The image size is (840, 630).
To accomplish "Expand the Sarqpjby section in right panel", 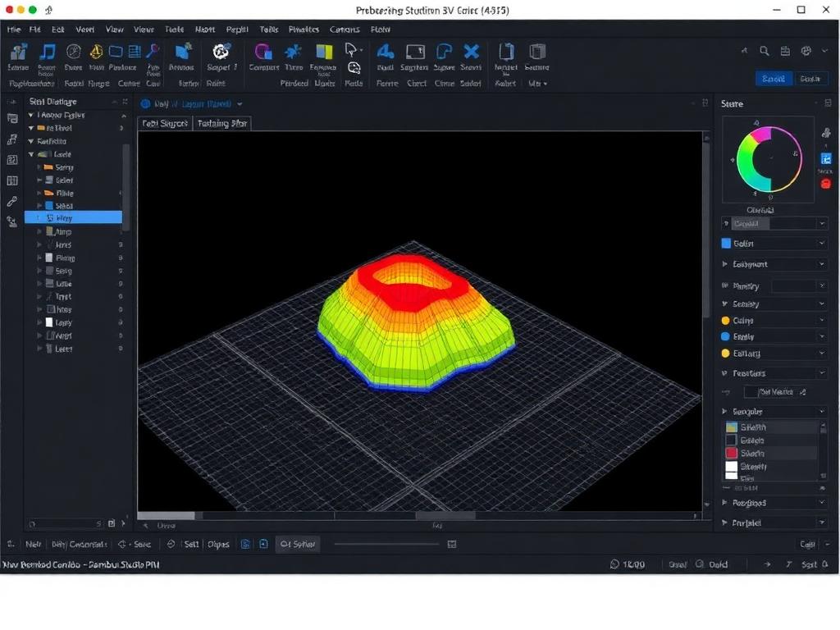I will pyautogui.click(x=725, y=412).
